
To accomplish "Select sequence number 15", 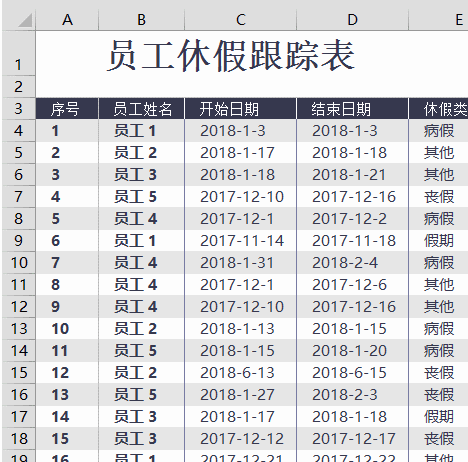I will pos(67,439).
